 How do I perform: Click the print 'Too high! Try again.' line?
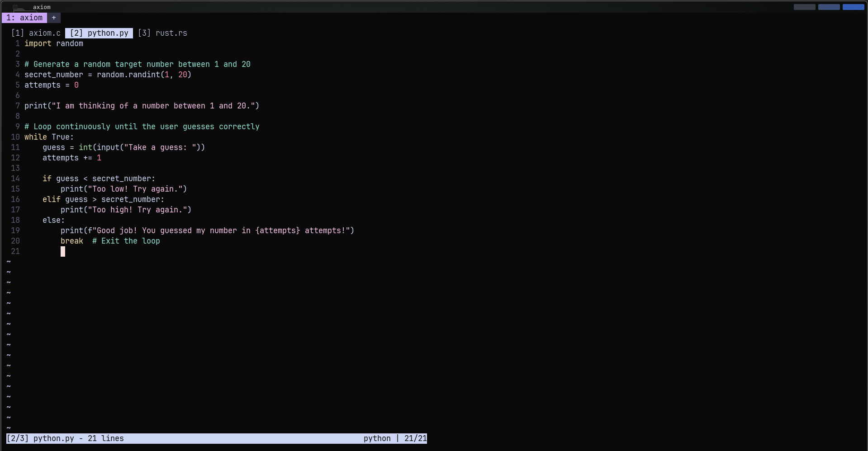point(126,210)
